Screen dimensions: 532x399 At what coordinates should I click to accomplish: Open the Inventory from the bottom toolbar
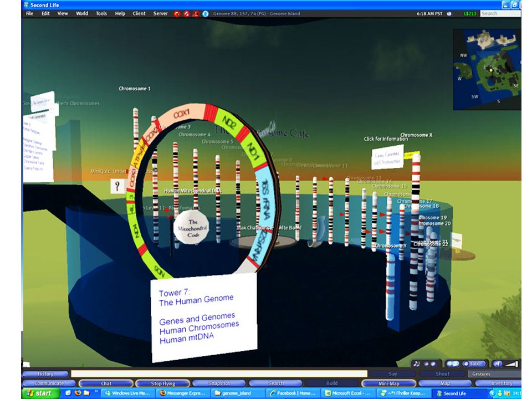(x=499, y=383)
